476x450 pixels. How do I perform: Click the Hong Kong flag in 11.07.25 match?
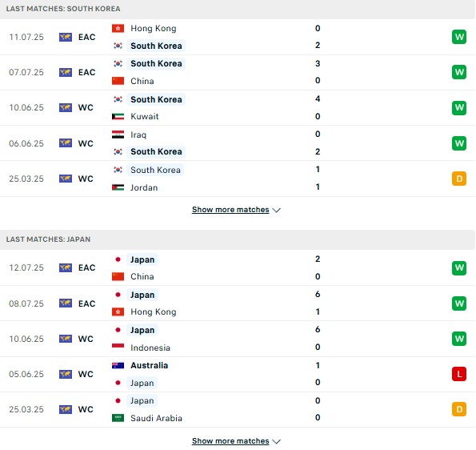tap(118, 28)
